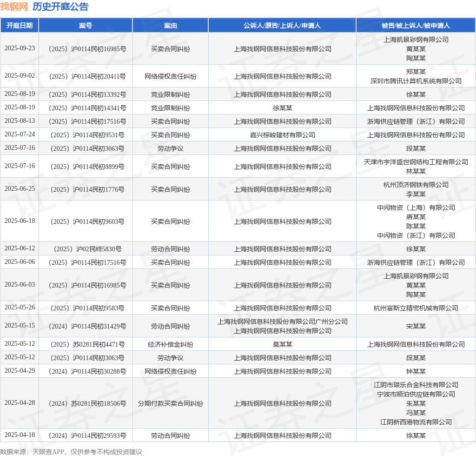
Task: Click case number (2025)沪0114民初20411号
Action: click(x=87, y=76)
